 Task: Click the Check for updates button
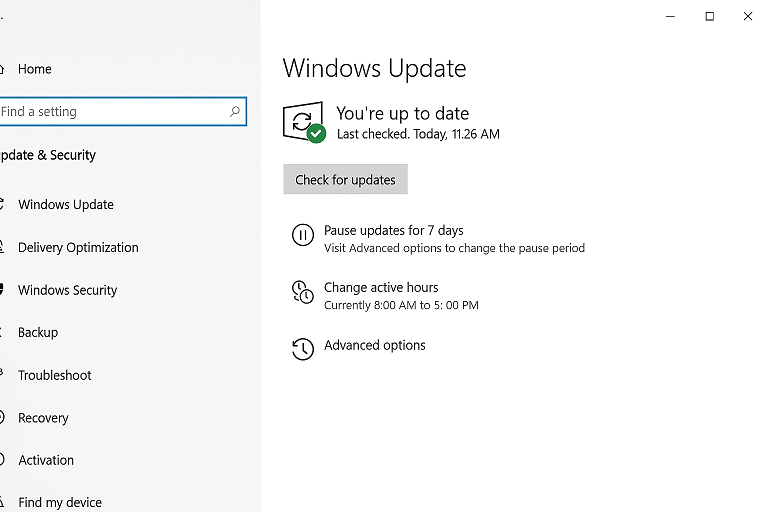(x=345, y=179)
